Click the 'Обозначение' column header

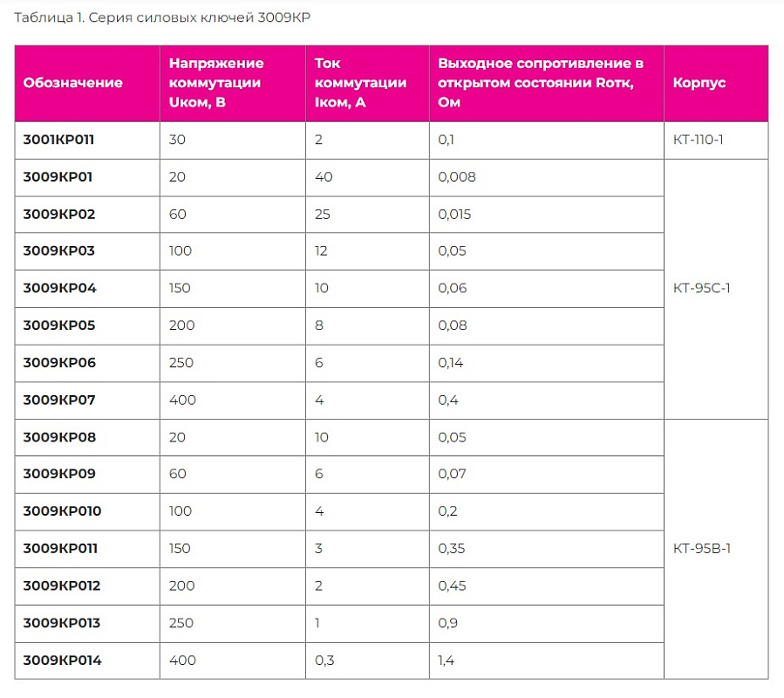click(73, 83)
